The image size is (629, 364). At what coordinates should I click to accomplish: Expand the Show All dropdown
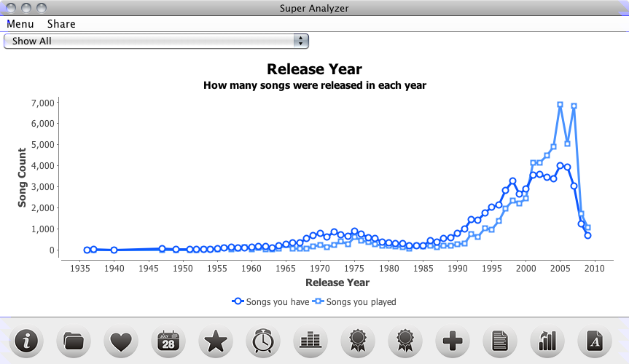156,41
